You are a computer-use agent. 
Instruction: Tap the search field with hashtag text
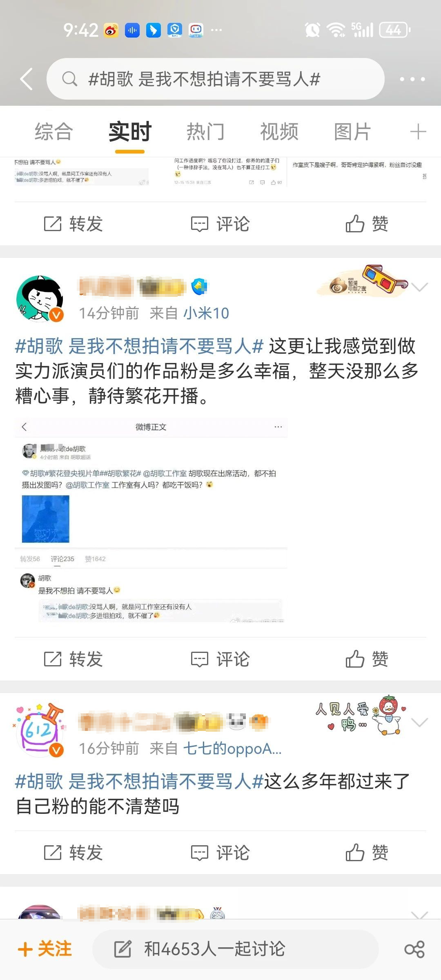(216, 79)
